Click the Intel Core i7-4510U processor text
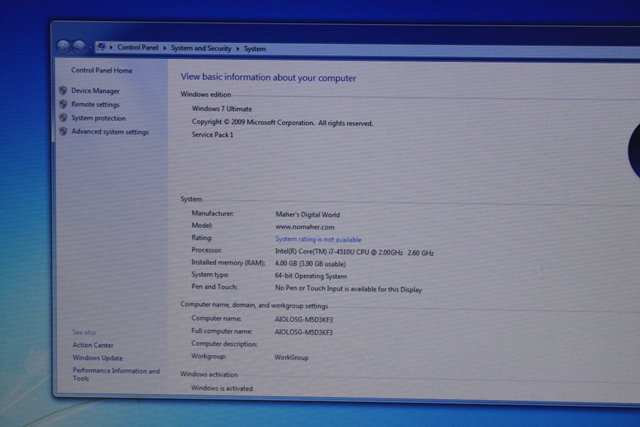The width and height of the screenshot is (640, 427). pos(354,252)
